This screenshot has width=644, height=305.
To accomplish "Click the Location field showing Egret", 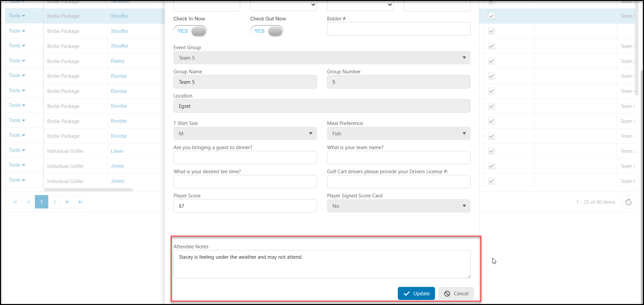I will (x=322, y=106).
